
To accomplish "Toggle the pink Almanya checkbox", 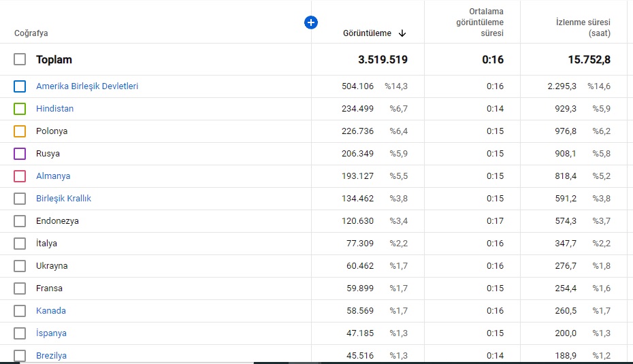I will pos(20,176).
